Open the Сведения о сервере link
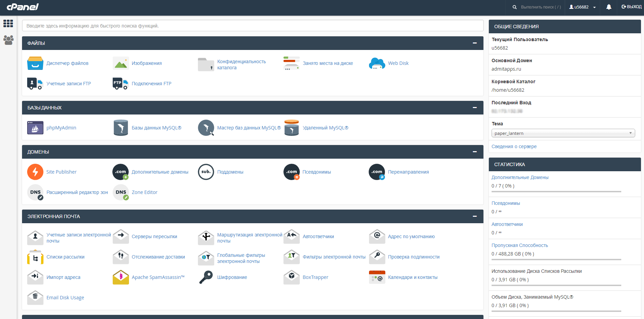The width and height of the screenshot is (644, 319). pyautogui.click(x=514, y=146)
